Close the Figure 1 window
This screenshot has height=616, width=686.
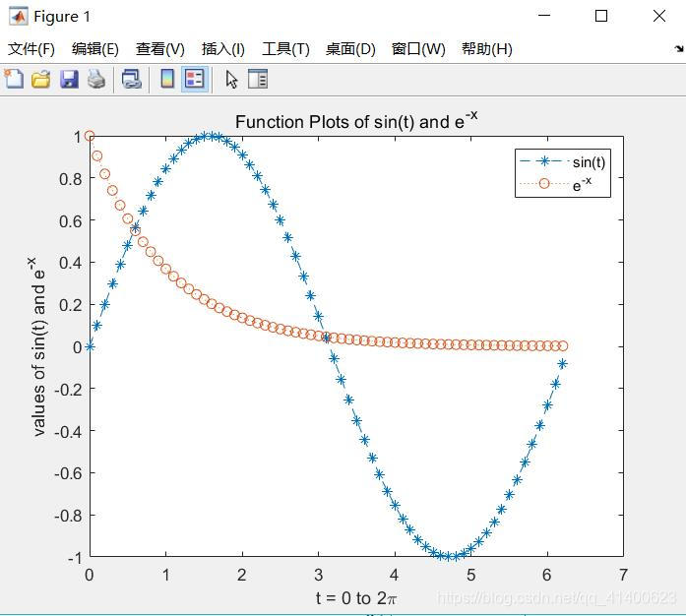659,16
